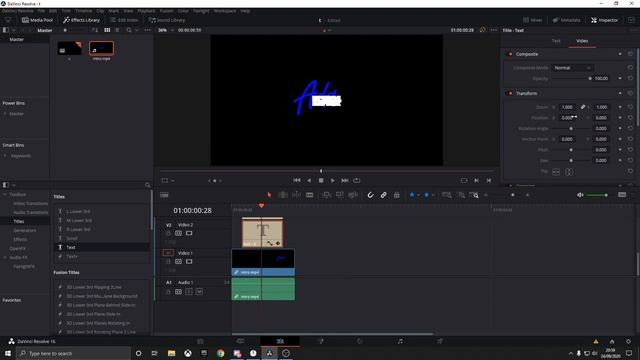
Task: Open the File menu
Action: [41, 11]
